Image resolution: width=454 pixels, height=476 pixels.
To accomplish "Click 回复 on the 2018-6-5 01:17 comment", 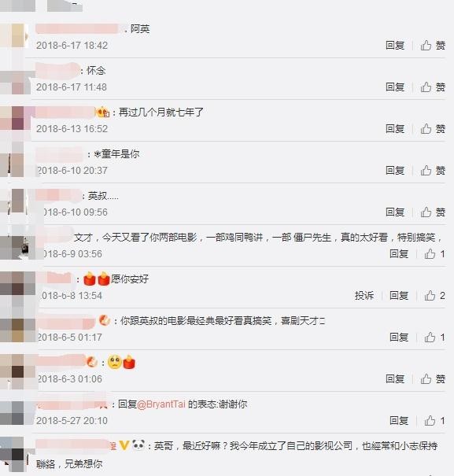I will (399, 337).
